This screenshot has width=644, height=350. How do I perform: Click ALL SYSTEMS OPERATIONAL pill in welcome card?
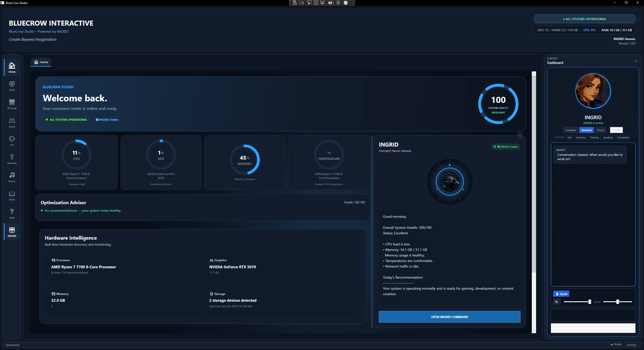tap(66, 120)
